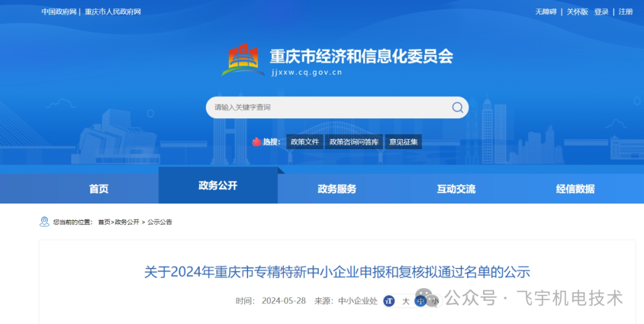Open the 中国政府网 link at top

(x=58, y=12)
